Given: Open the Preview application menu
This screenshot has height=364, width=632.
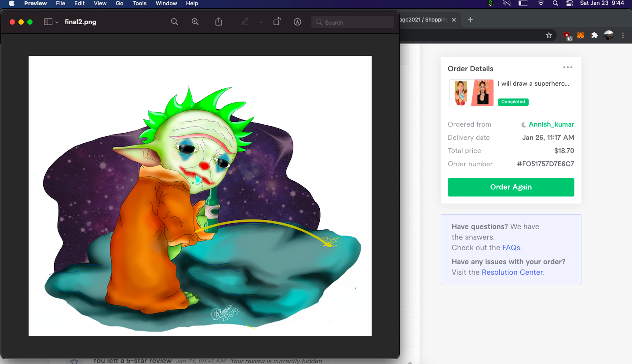Looking at the screenshot, I should pos(35,3).
